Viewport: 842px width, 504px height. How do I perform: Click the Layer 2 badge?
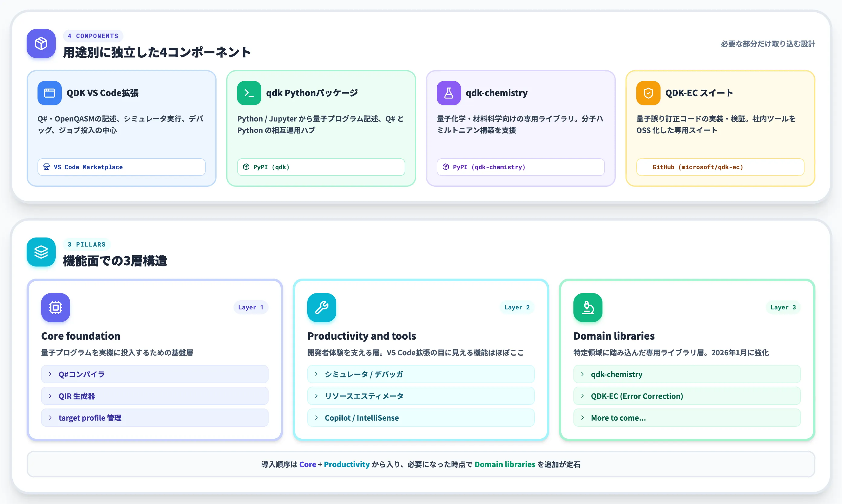coord(517,307)
